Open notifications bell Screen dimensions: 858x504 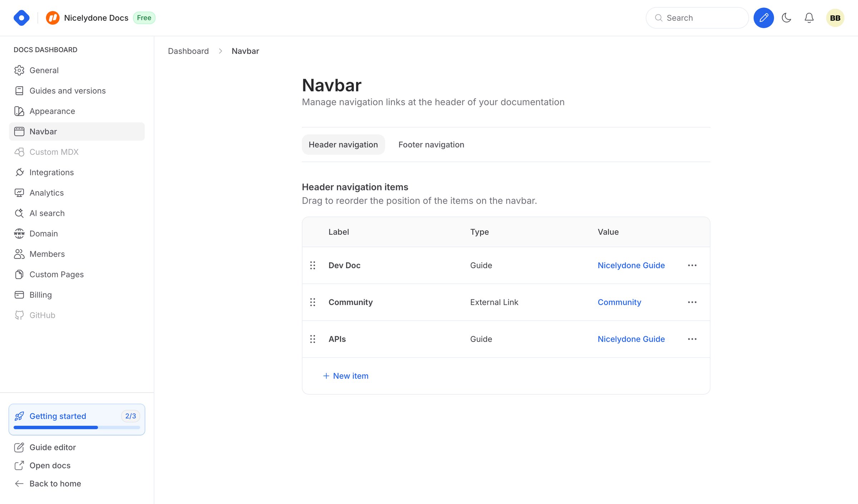(x=809, y=18)
